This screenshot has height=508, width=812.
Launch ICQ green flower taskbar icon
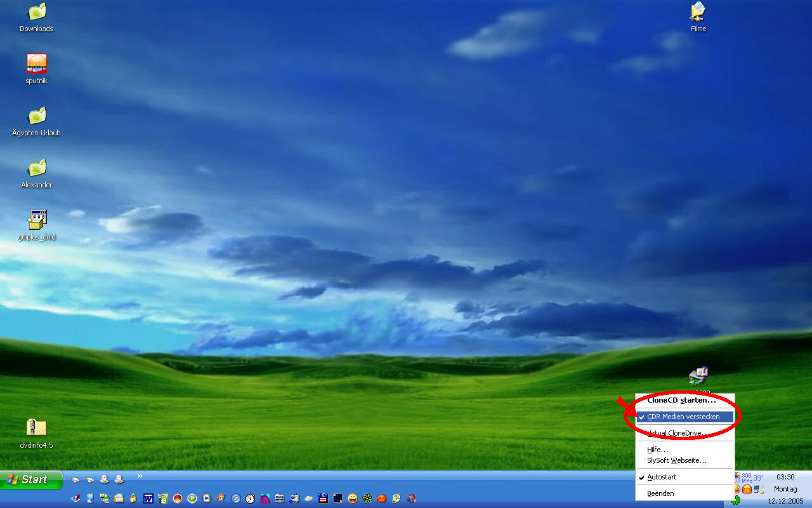click(367, 498)
